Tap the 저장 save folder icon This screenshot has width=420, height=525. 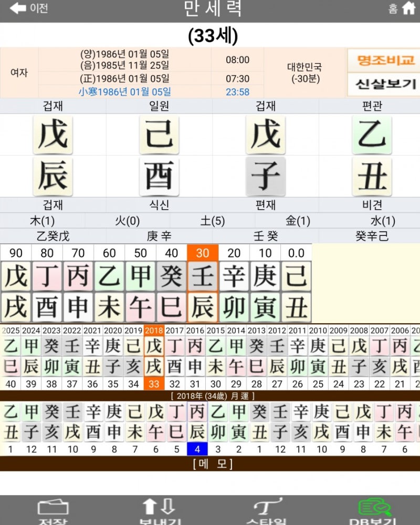pyautogui.click(x=53, y=507)
